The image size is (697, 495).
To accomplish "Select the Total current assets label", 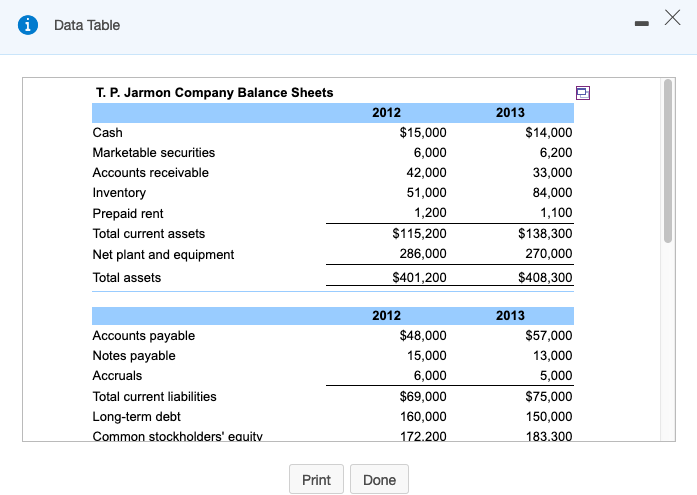I will pyautogui.click(x=149, y=234).
